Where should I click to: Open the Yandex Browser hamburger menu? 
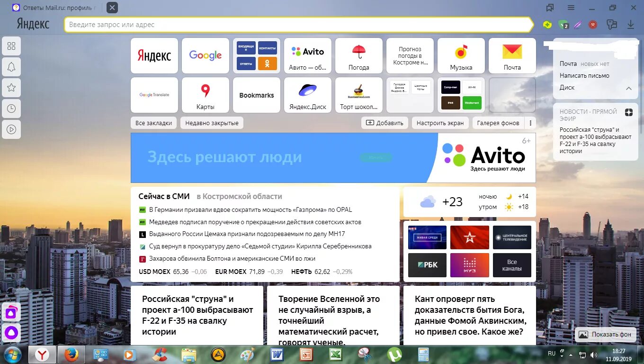pos(571,8)
